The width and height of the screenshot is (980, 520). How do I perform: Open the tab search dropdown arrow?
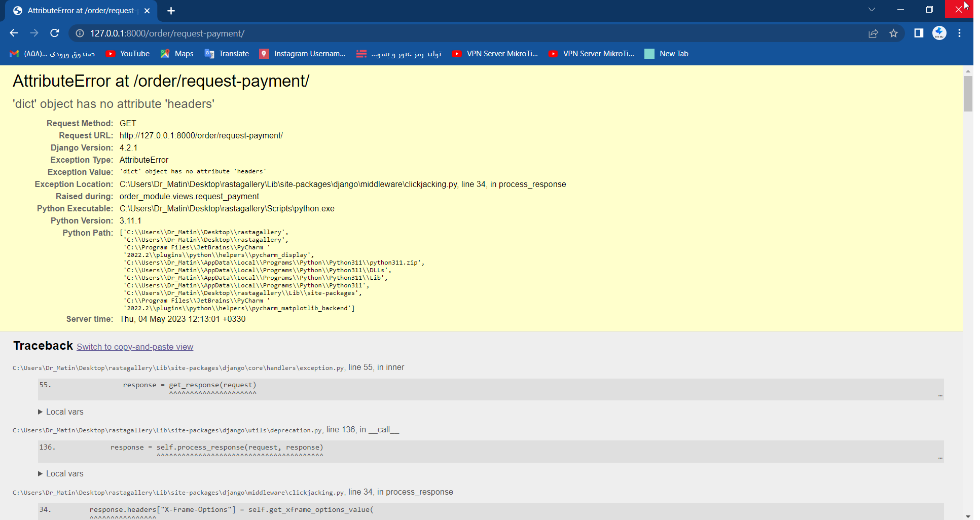(872, 10)
